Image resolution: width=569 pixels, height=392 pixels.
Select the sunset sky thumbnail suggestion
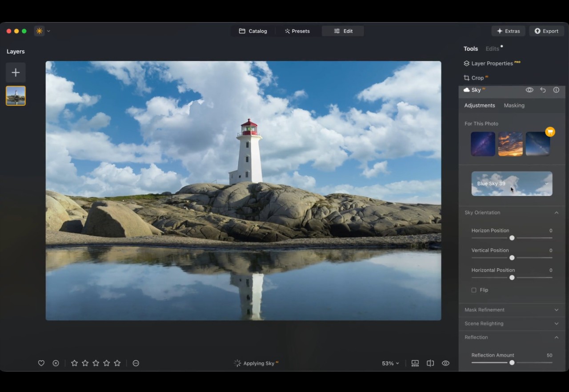point(510,144)
